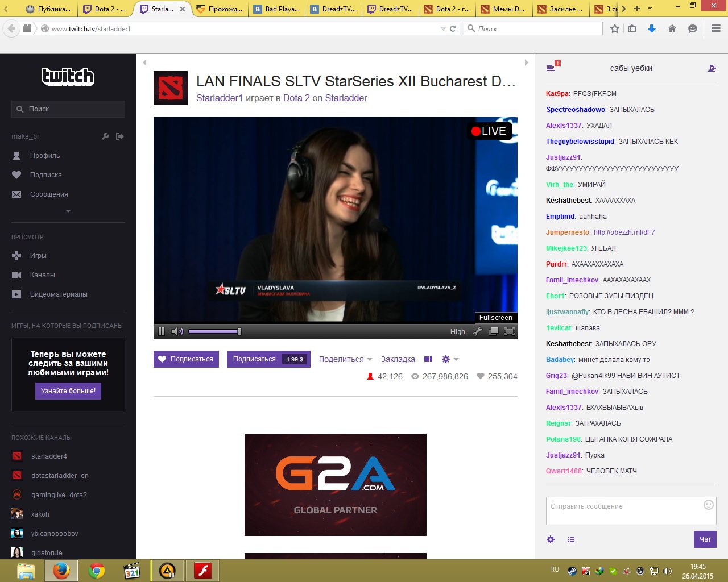
Task: Adjust the video volume slider
Action: (x=214, y=331)
